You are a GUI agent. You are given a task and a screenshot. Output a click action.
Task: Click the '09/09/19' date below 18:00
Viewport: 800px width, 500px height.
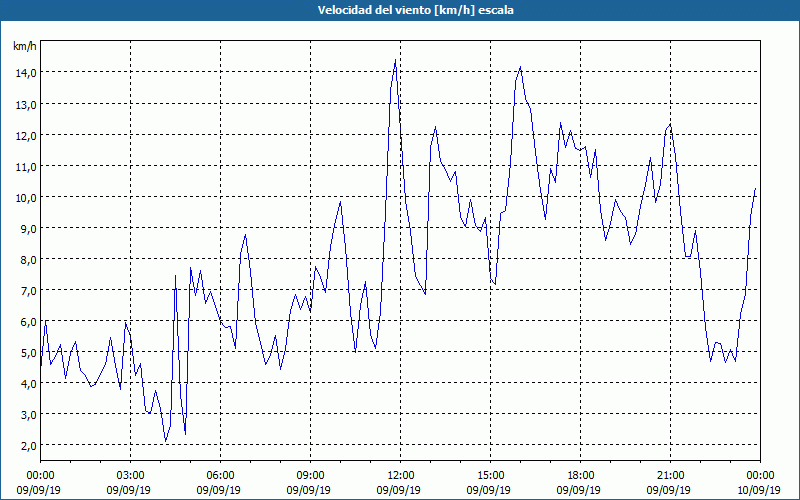[x=578, y=490]
